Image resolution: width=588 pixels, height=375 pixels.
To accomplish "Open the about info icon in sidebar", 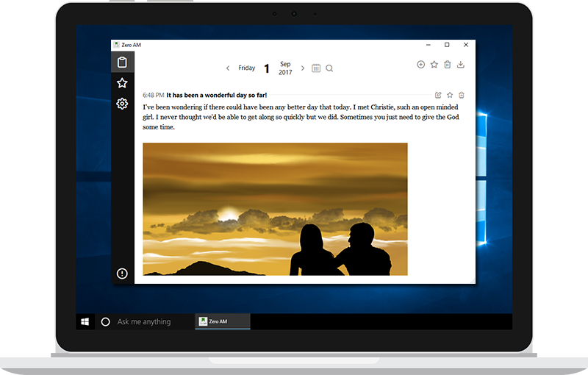I will [x=122, y=274].
